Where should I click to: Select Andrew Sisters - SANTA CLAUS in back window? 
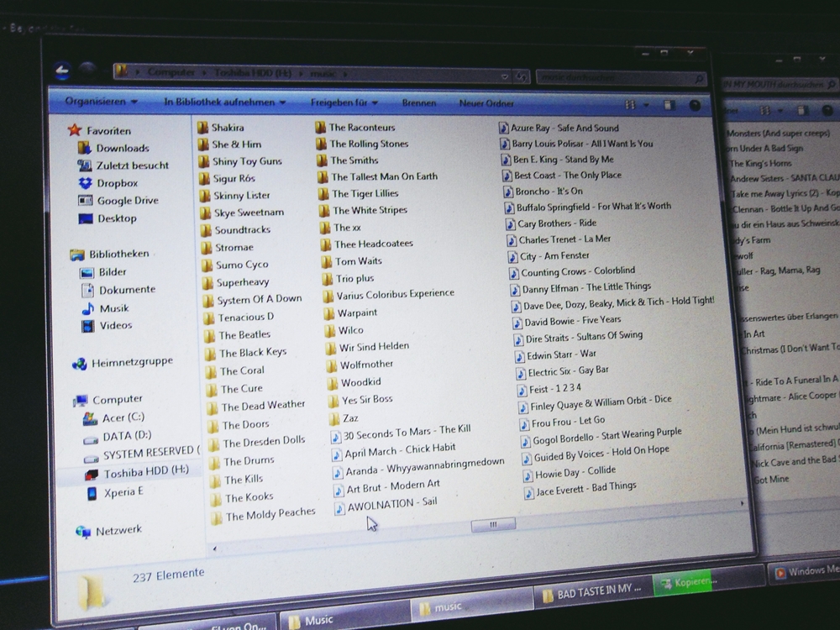pyautogui.click(x=785, y=178)
